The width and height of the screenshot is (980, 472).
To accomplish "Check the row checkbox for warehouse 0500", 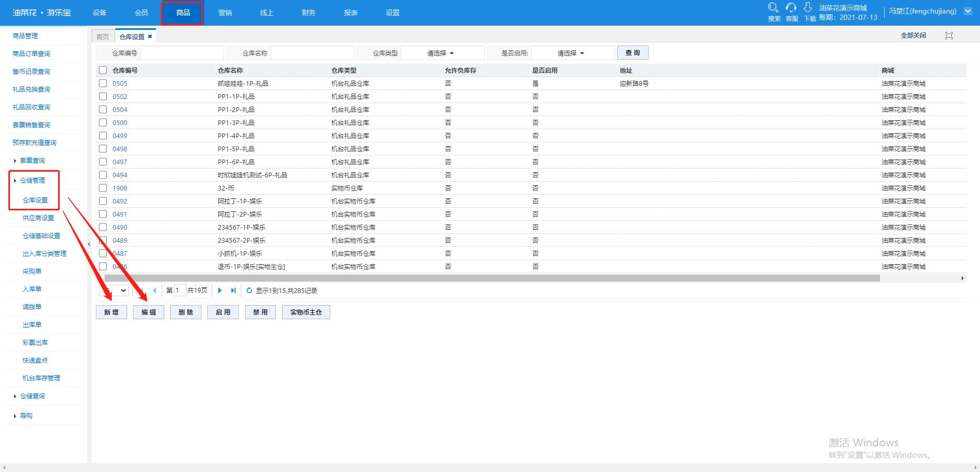I will (x=103, y=122).
